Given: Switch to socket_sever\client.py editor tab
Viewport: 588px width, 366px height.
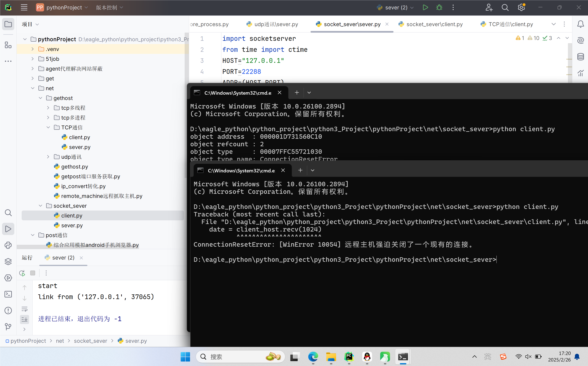Looking at the screenshot, I should pyautogui.click(x=434, y=24).
